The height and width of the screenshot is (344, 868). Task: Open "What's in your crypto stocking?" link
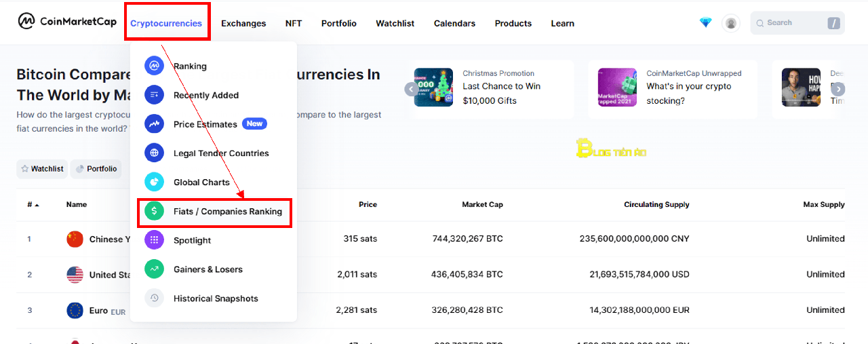point(689,94)
